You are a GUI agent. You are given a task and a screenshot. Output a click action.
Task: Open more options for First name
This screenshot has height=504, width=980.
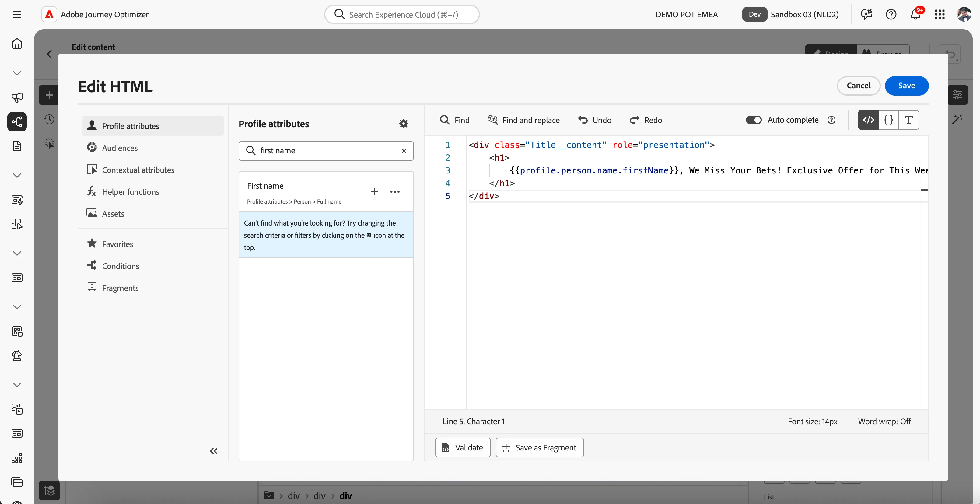[x=395, y=192]
